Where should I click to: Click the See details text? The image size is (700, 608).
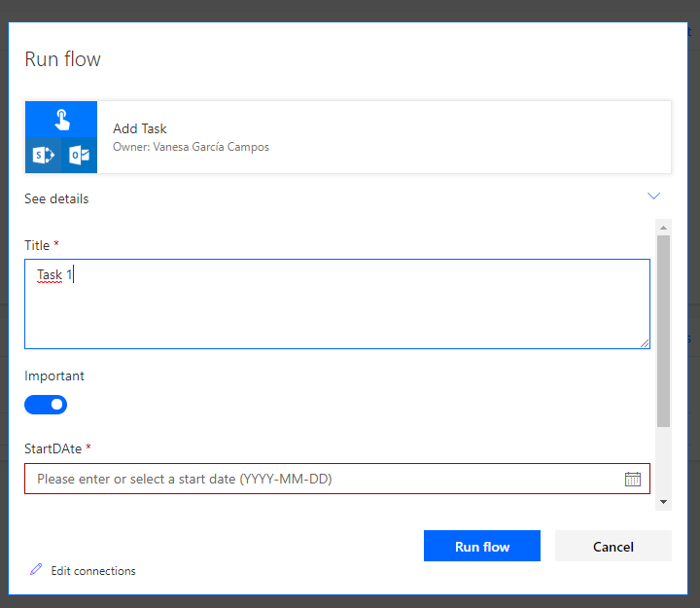[x=56, y=198]
